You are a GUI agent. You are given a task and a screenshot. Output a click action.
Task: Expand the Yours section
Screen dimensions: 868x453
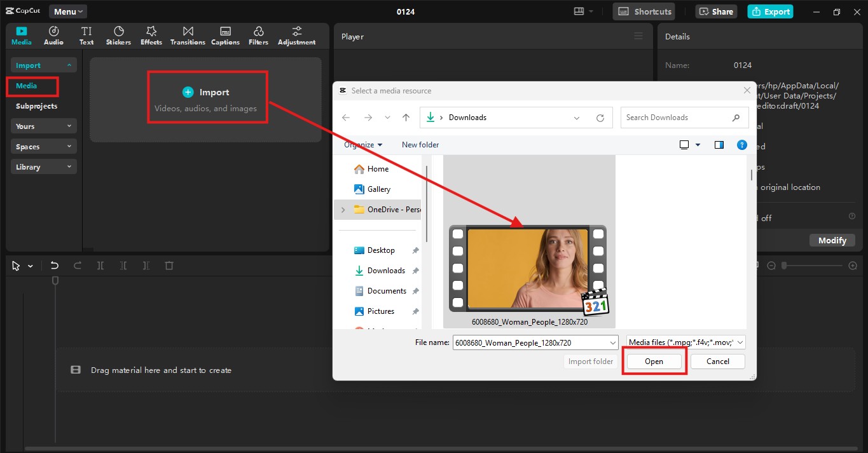[43, 126]
